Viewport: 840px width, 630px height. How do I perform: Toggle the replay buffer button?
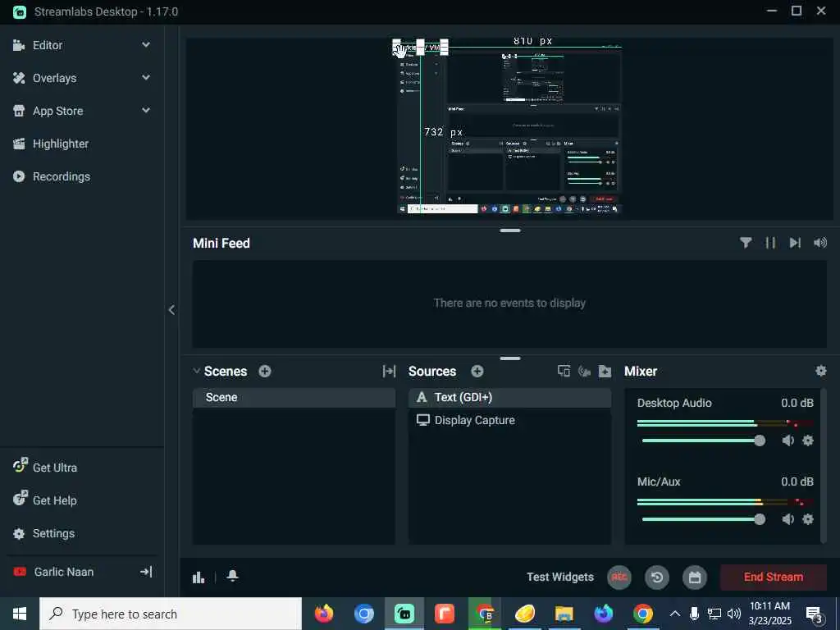(x=657, y=577)
